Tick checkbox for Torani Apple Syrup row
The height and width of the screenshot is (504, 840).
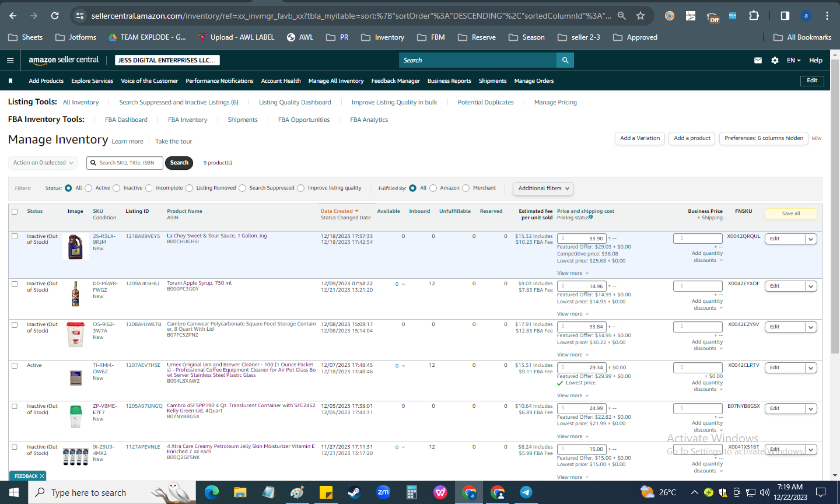coord(15,284)
